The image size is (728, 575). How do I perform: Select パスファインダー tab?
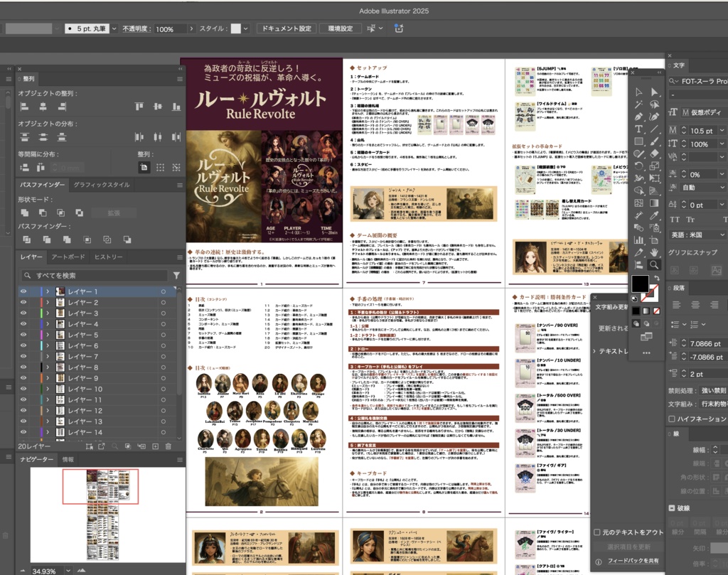pos(42,185)
